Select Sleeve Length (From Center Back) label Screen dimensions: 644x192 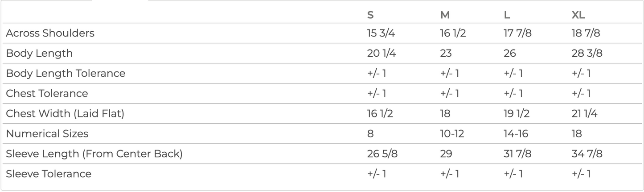pos(94,154)
